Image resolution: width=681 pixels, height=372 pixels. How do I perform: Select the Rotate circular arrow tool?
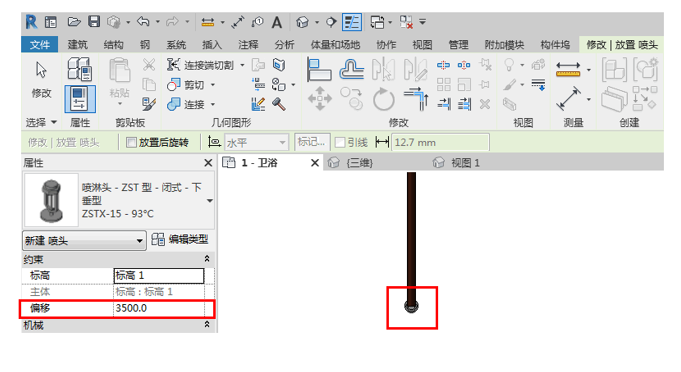[384, 99]
